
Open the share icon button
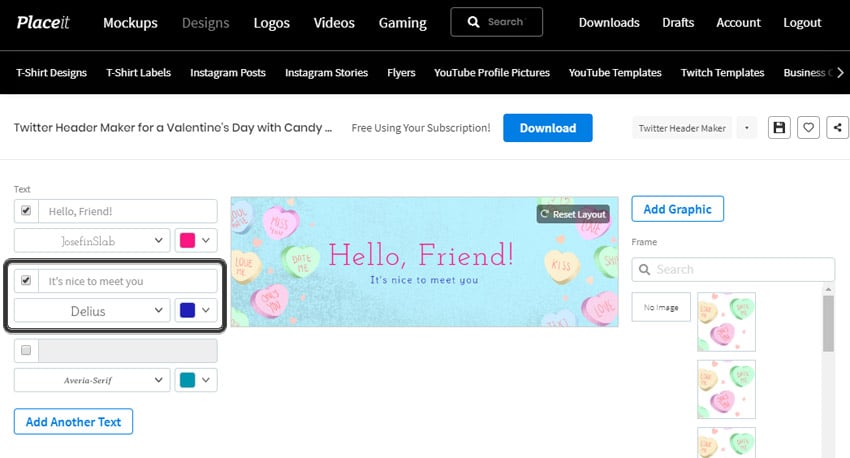pyautogui.click(x=838, y=127)
